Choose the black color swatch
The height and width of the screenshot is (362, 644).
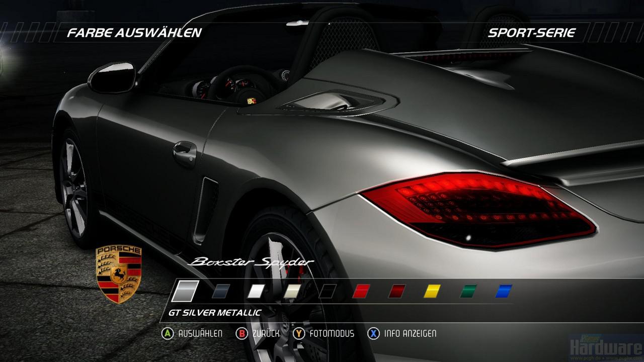pos(327,291)
